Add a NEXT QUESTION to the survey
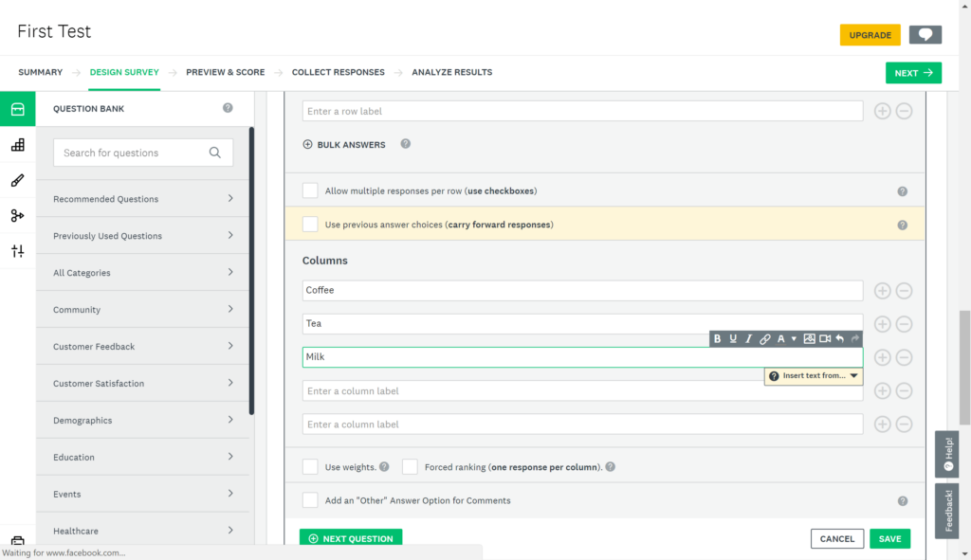This screenshot has height=560, width=971. [351, 537]
